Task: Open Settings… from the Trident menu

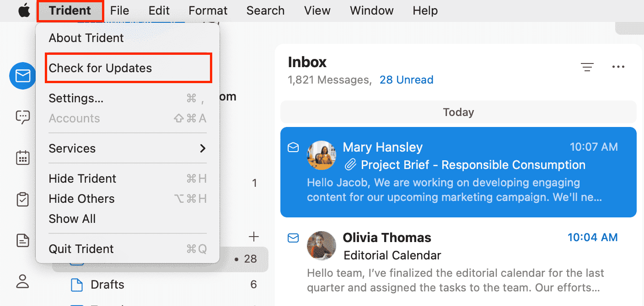Action: [128, 98]
